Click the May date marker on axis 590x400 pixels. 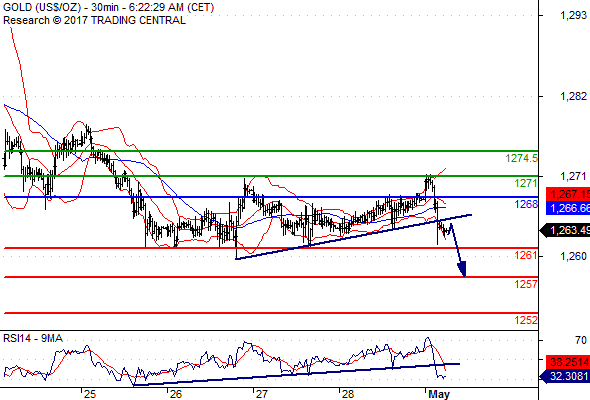coord(439,394)
